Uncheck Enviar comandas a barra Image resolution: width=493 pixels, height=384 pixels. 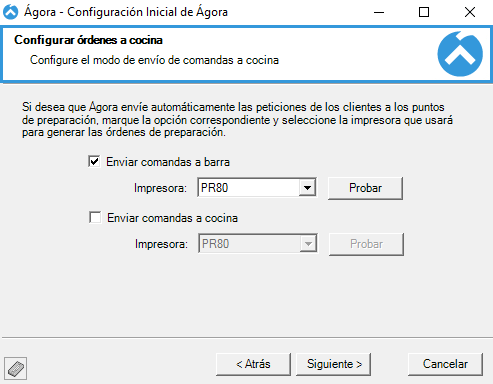(x=94, y=162)
